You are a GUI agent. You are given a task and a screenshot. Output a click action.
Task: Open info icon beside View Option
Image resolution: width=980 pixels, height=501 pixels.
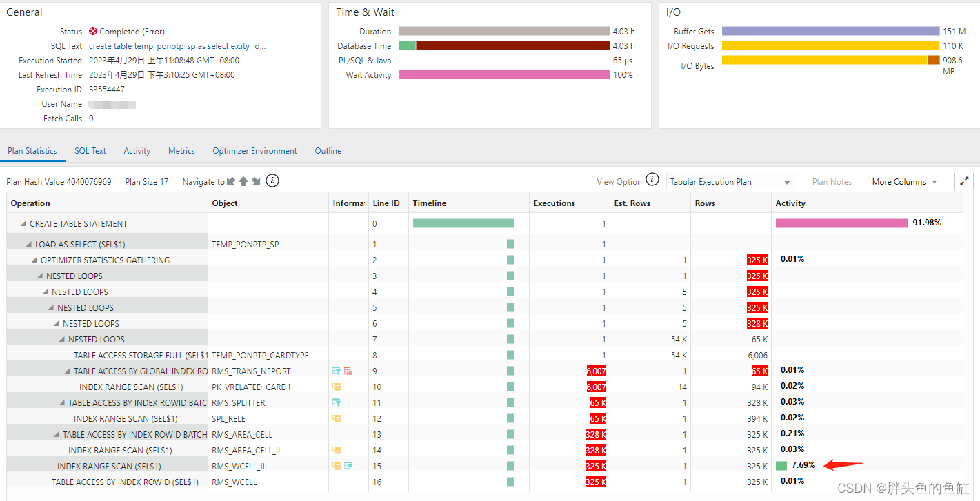[652, 180]
